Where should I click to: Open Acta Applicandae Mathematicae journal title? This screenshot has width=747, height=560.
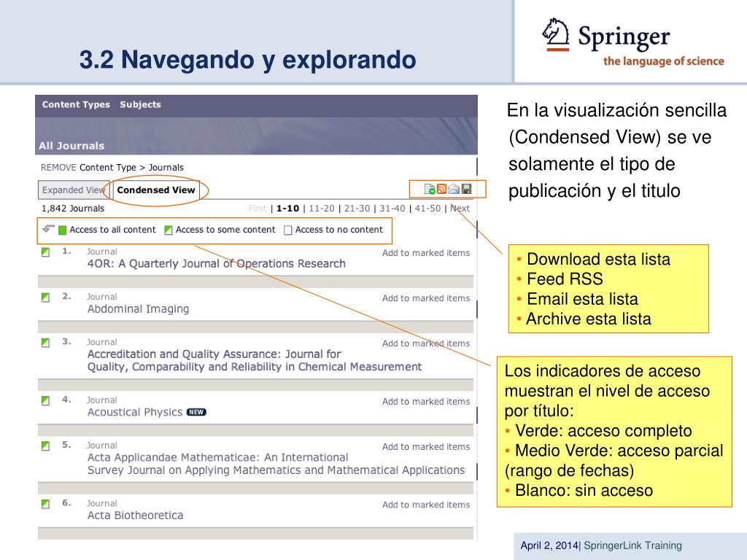pos(276,464)
